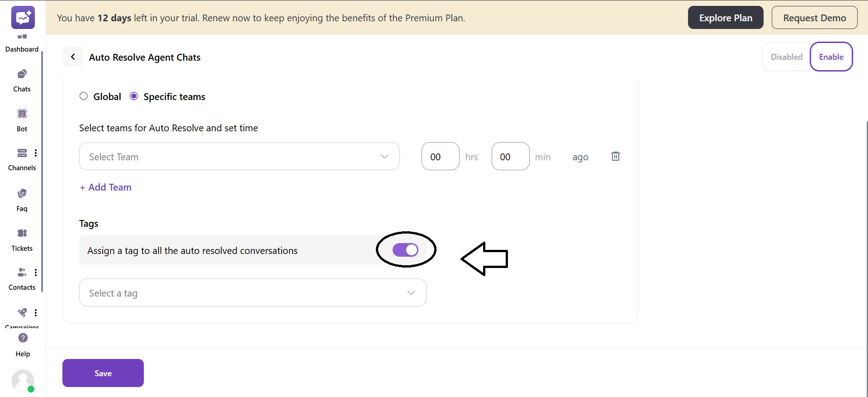Click the + Add Team link

point(106,187)
